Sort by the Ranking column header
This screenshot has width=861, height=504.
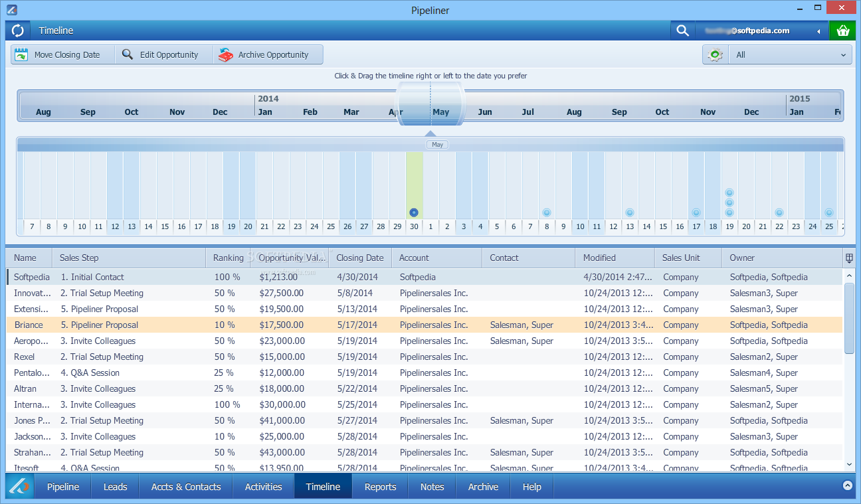click(229, 258)
